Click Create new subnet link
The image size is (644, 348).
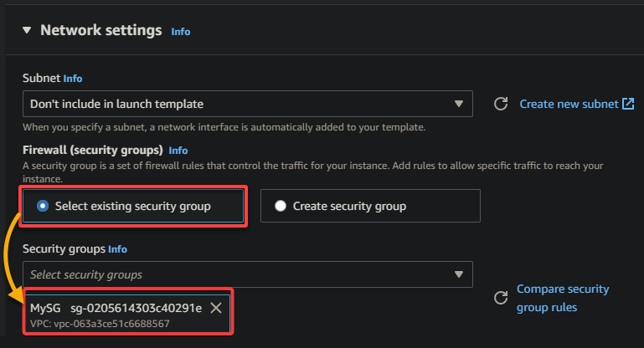point(569,104)
